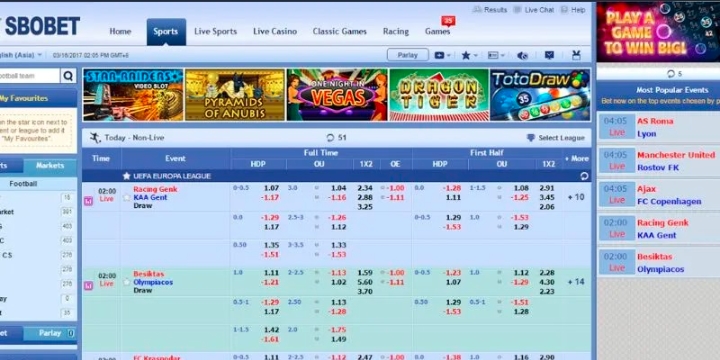Screen dimensions: 720x360
Task: Click the Games badge showing 35
Action: pos(448,21)
